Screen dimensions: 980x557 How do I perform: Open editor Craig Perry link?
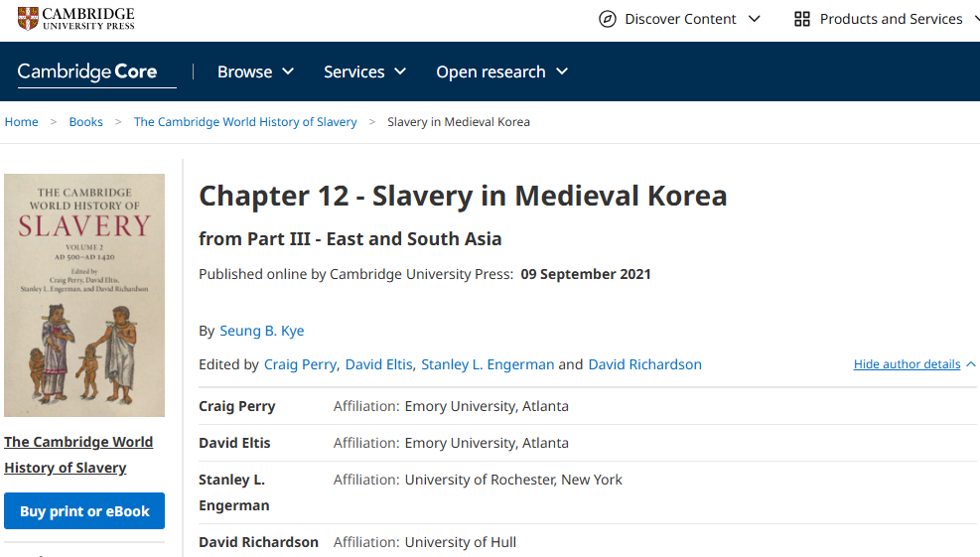(x=300, y=364)
